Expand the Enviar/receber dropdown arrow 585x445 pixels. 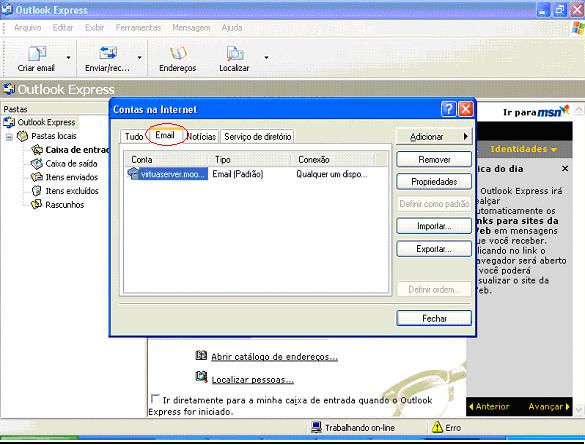(140, 58)
